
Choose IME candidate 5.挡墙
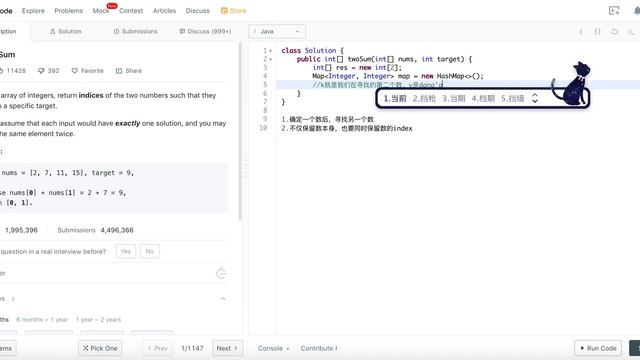coord(512,98)
